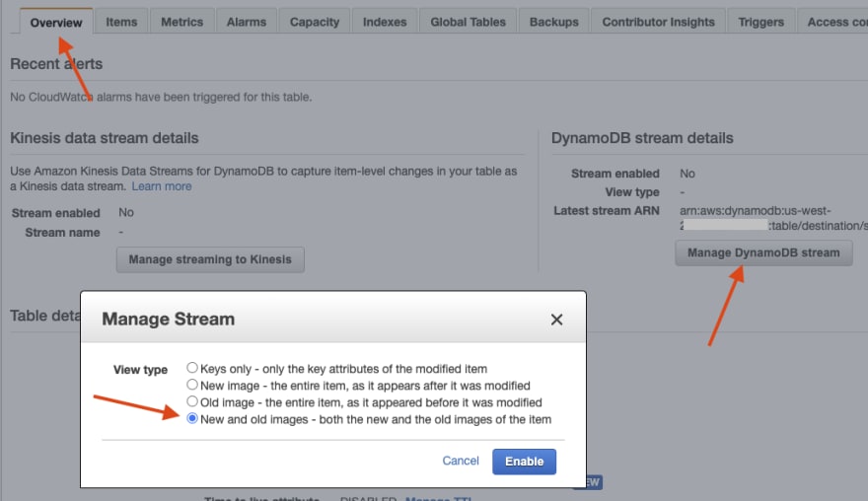Follow the Learn more link
This screenshot has width=868, height=501.
(162, 186)
